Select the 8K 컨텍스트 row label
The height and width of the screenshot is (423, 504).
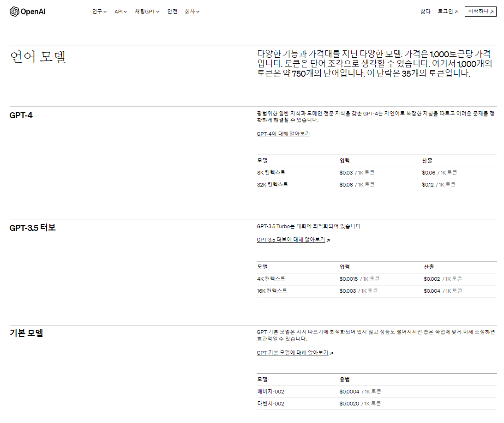271,173
